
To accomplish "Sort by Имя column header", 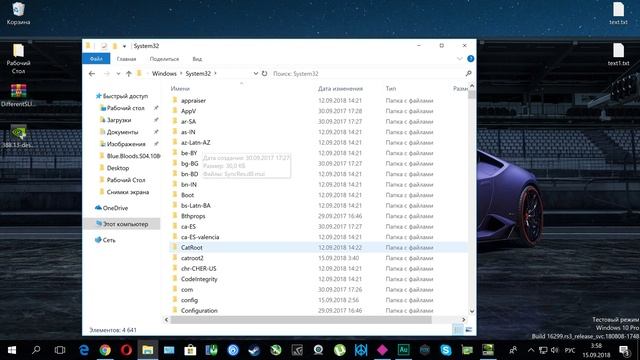I will [x=180, y=89].
